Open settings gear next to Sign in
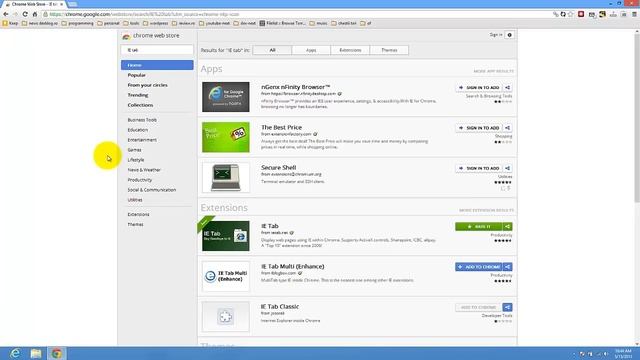Image resolution: width=640 pixels, height=360 pixels. click(509, 35)
